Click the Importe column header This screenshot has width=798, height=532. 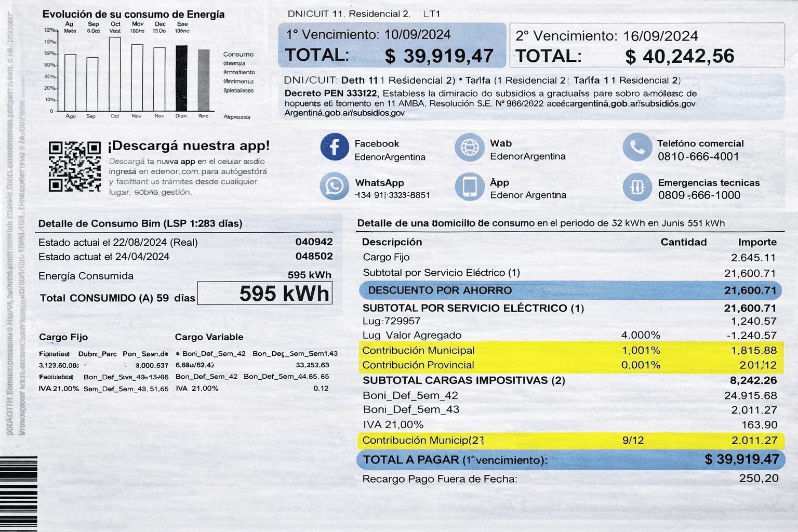757,242
